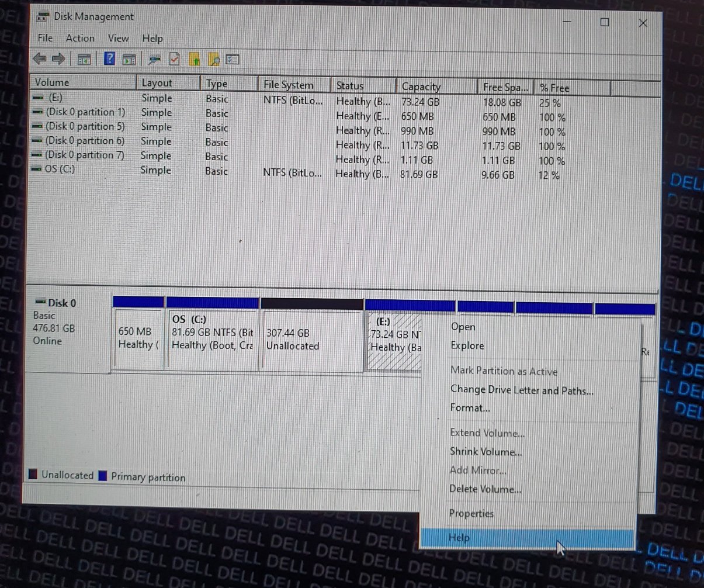Sort by the Layout column header
Image resolution: width=704 pixels, height=588 pixels.
click(x=169, y=83)
